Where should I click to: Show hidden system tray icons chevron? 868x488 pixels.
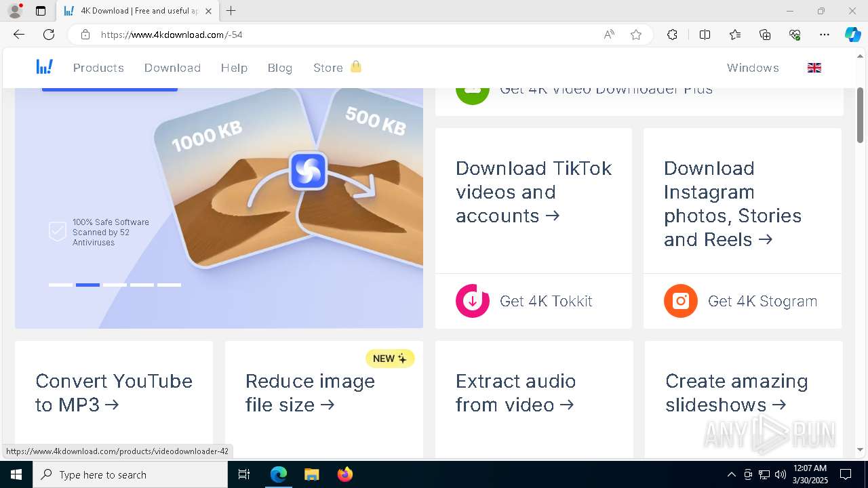731,474
